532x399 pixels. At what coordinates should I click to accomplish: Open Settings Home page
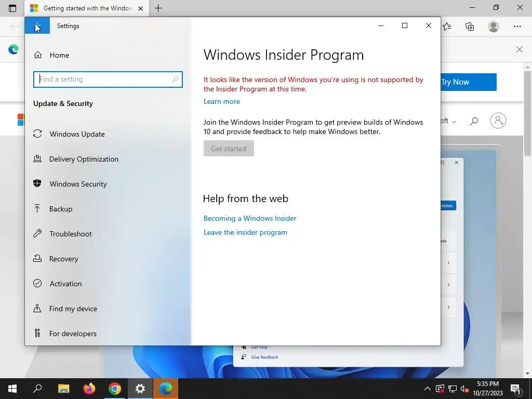coord(108,55)
